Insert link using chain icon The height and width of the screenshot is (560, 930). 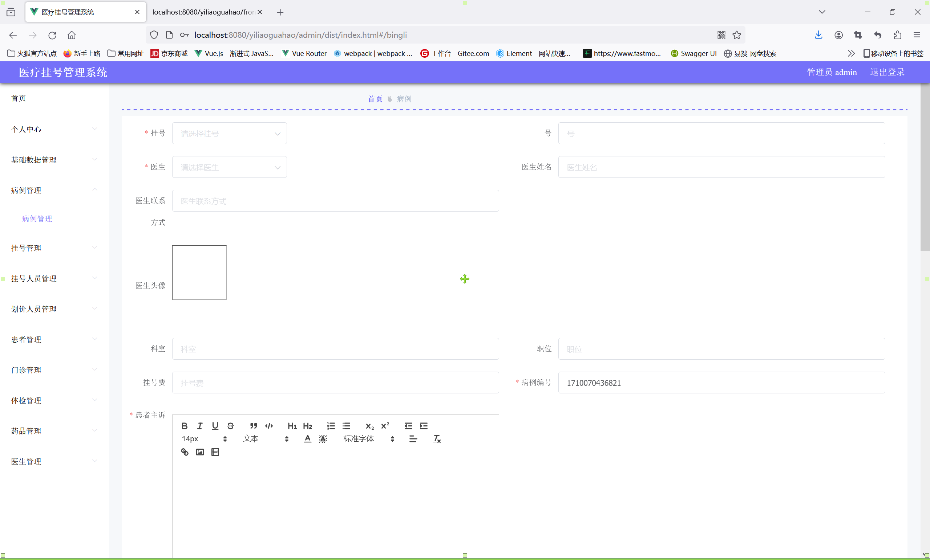[184, 452]
